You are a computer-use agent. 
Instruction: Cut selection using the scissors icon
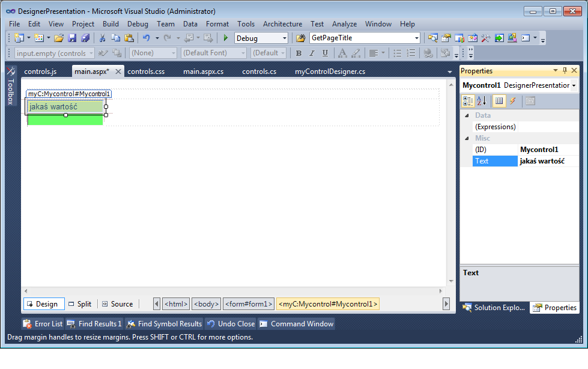pos(102,38)
